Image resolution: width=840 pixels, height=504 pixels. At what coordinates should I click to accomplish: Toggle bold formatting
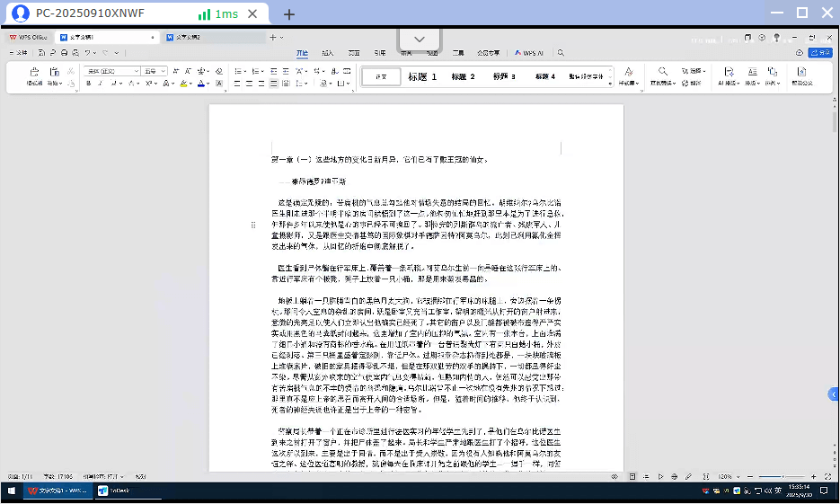tap(88, 84)
